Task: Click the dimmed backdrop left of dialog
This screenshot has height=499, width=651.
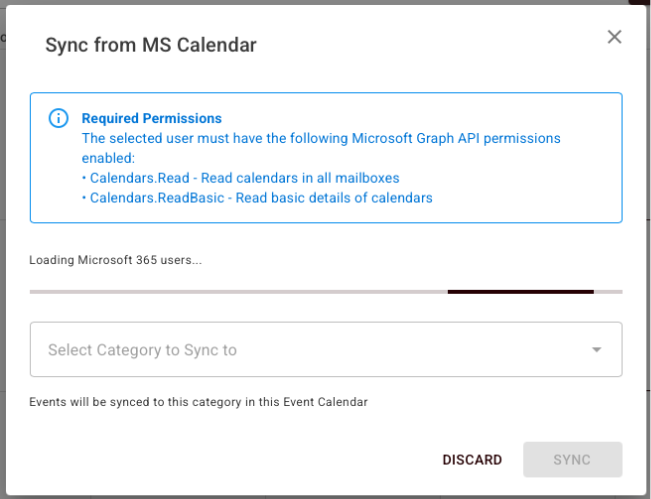Action: pyautogui.click(x=2, y=250)
